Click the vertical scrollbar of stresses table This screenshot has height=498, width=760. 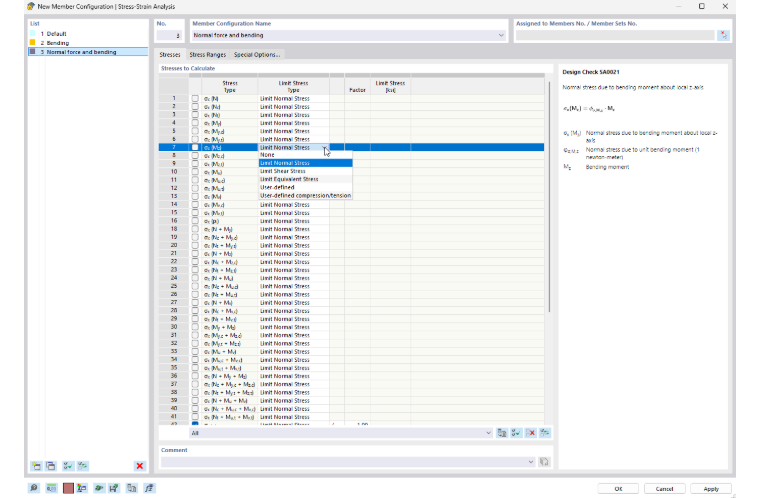pos(549,196)
